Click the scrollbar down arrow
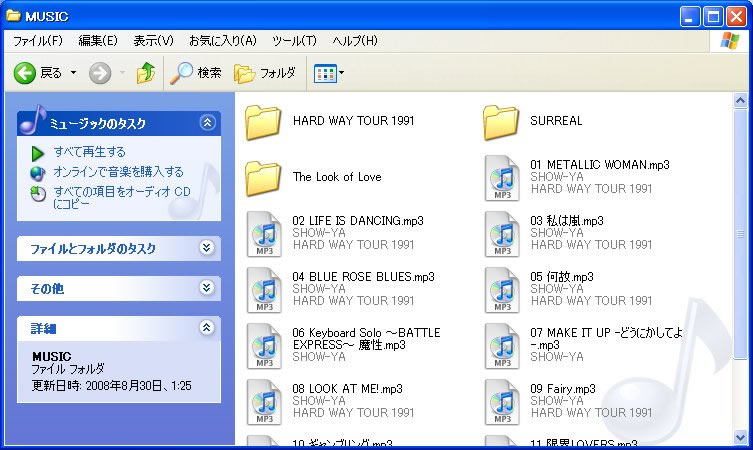The height and width of the screenshot is (450, 753). tap(741, 437)
